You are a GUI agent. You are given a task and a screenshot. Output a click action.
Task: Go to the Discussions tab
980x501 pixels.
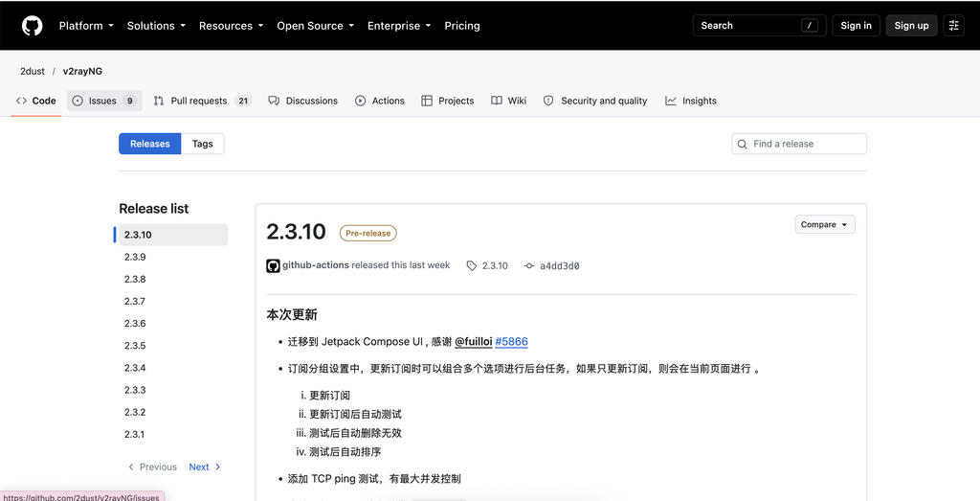[303, 101]
